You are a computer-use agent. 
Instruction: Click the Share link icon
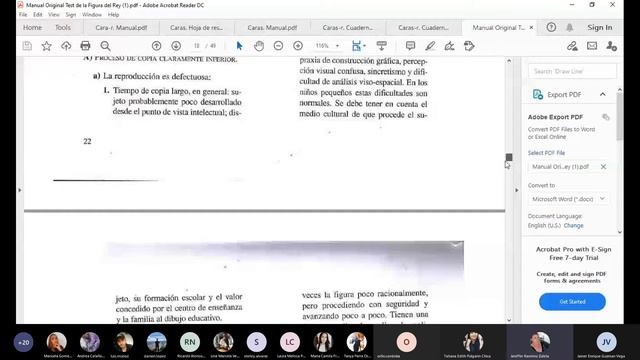tap(572, 46)
